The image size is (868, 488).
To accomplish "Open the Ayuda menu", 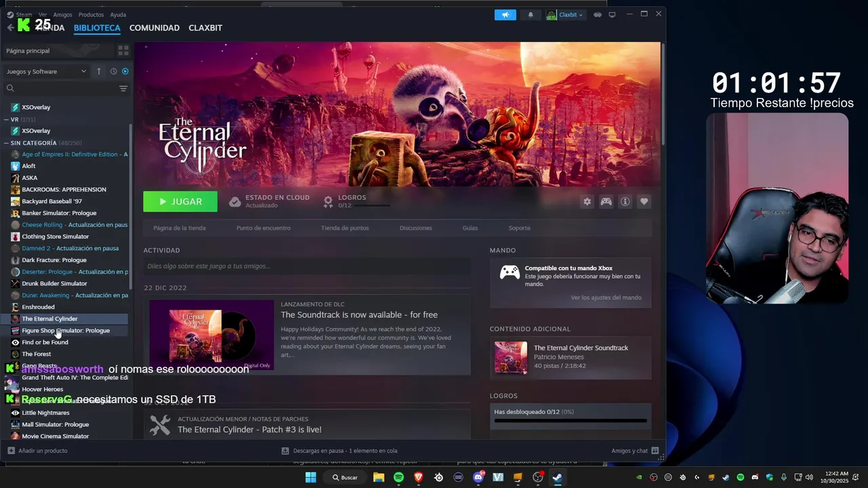I will point(118,14).
